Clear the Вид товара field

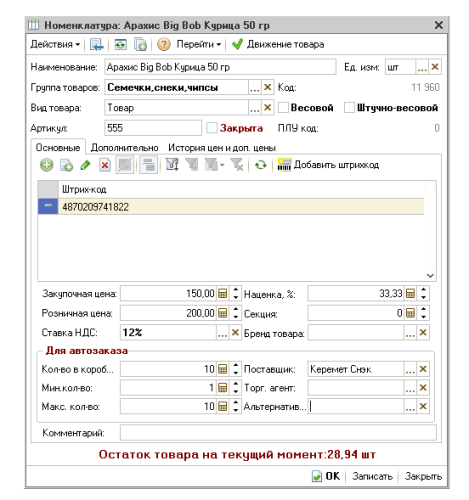point(267,108)
